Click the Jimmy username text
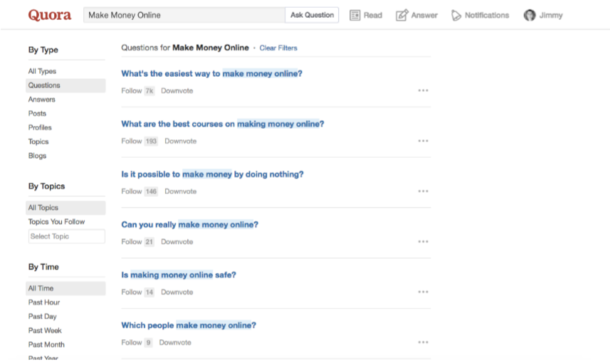Image resolution: width=610 pixels, height=364 pixels. click(551, 16)
